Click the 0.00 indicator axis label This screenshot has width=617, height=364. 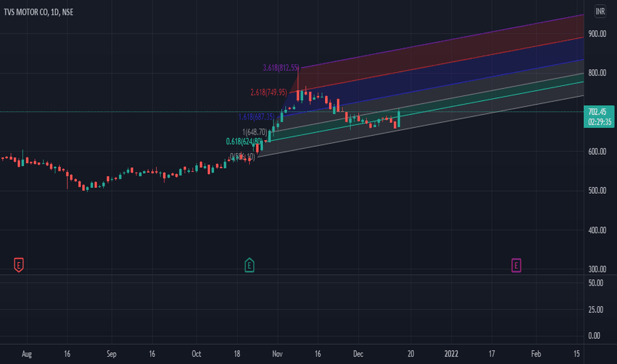594,336
